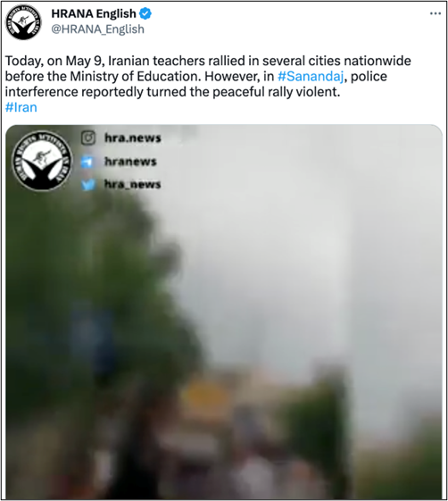
Task: Click the Instagram icon in the video overlay
Action: tap(88, 138)
